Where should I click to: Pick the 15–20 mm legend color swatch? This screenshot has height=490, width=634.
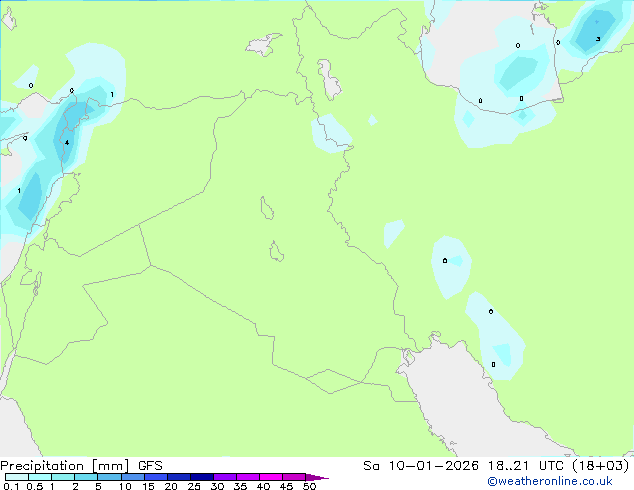[x=156, y=477]
